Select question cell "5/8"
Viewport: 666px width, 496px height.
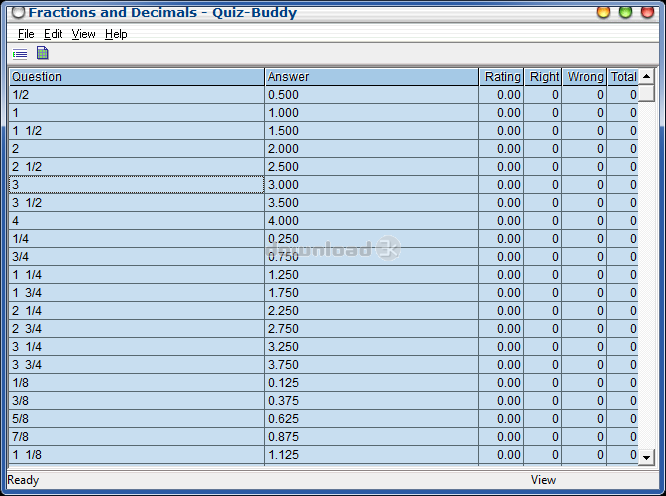(137, 419)
